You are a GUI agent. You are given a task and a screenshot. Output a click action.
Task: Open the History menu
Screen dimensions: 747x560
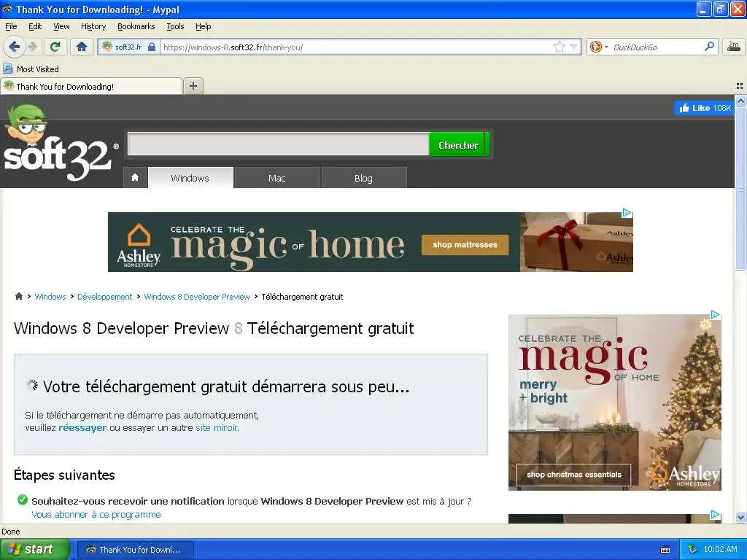(x=93, y=26)
